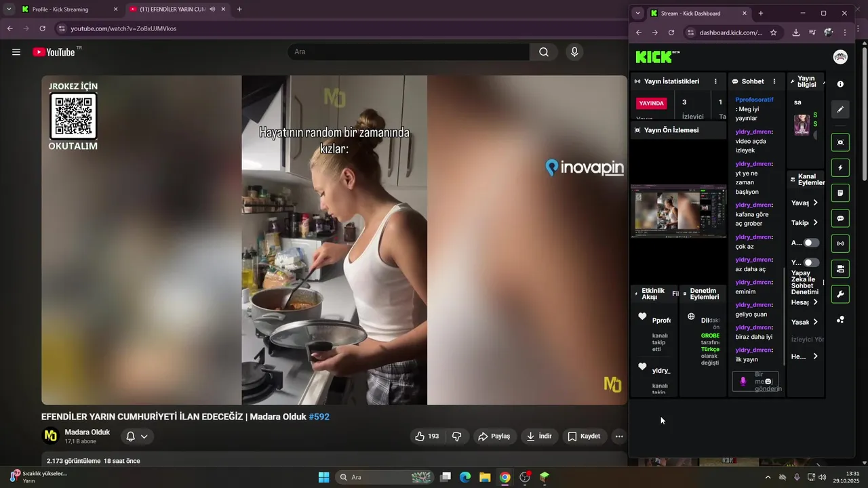Click the three-dots cluster icon at Kick sidebar bottom
Screen dimensions: 868x488
pyautogui.click(x=840, y=319)
